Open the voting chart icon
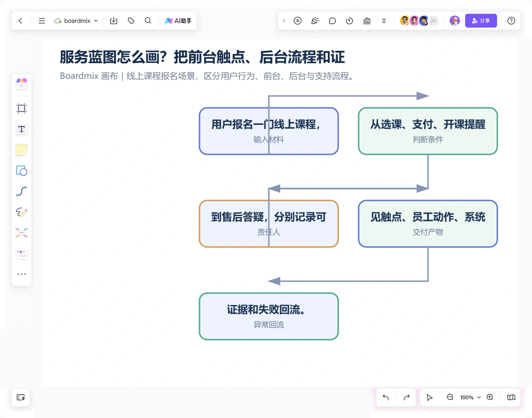This screenshot has height=418, width=532. coord(367,21)
